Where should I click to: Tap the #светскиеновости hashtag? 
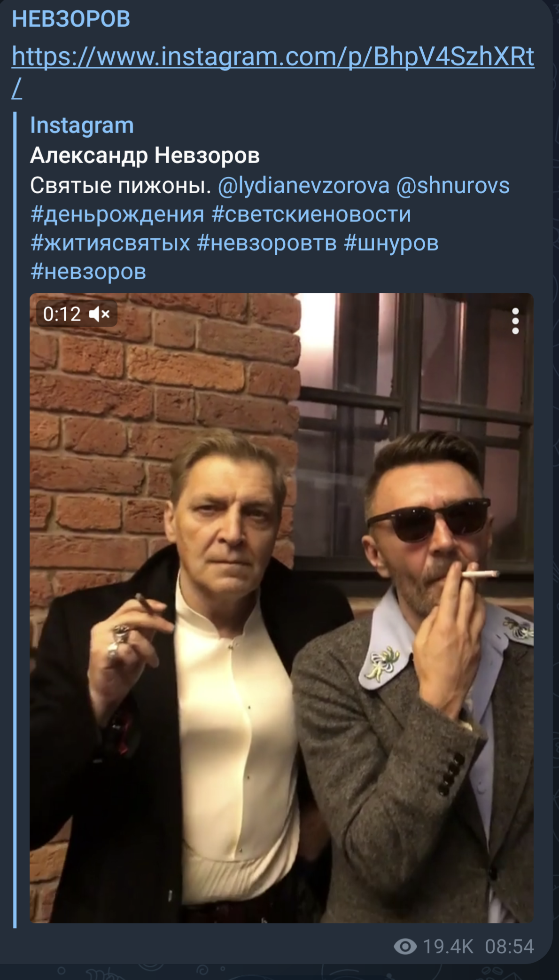[x=311, y=214]
